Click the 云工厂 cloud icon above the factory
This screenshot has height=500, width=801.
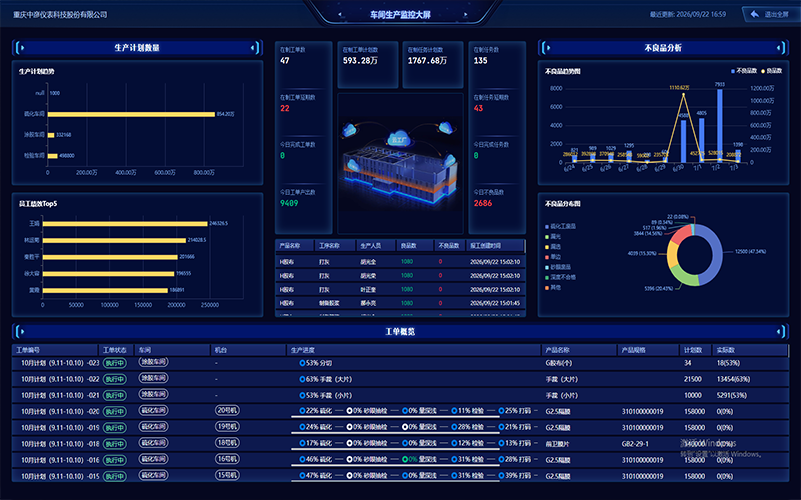pyautogui.click(x=398, y=138)
